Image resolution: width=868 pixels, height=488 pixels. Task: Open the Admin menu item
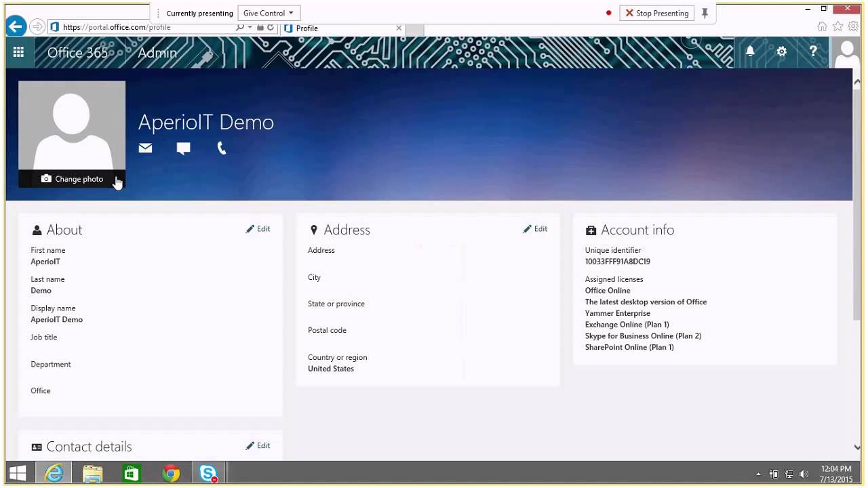click(x=157, y=52)
